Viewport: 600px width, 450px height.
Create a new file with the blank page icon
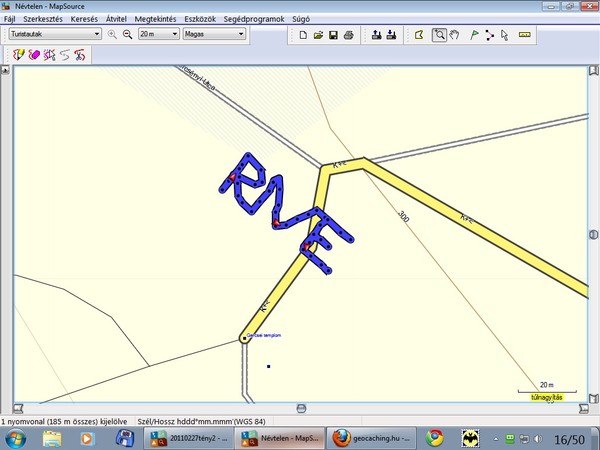303,35
